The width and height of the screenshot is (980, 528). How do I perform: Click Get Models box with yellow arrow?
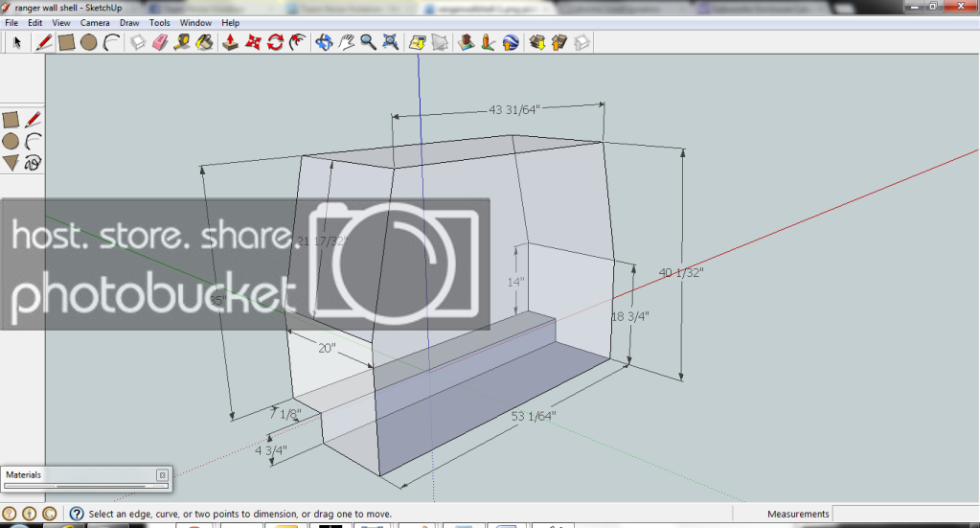[x=536, y=42]
